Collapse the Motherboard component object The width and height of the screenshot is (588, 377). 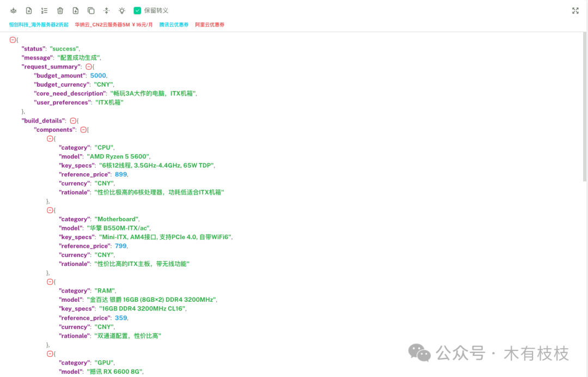50,210
